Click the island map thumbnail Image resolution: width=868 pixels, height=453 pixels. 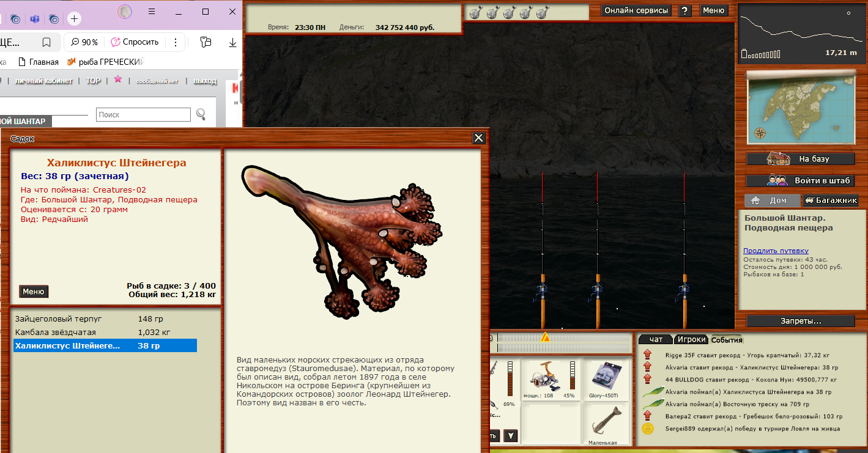[800, 110]
